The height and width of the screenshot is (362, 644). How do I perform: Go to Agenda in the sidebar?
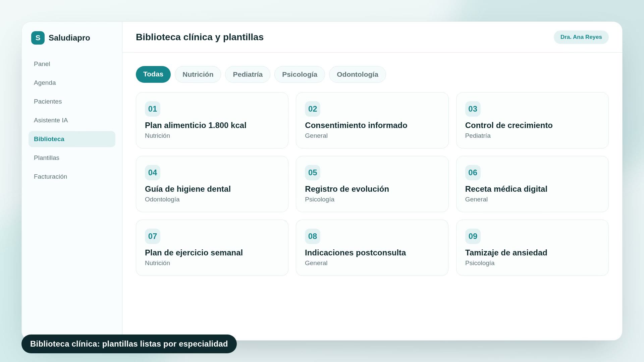click(x=72, y=83)
